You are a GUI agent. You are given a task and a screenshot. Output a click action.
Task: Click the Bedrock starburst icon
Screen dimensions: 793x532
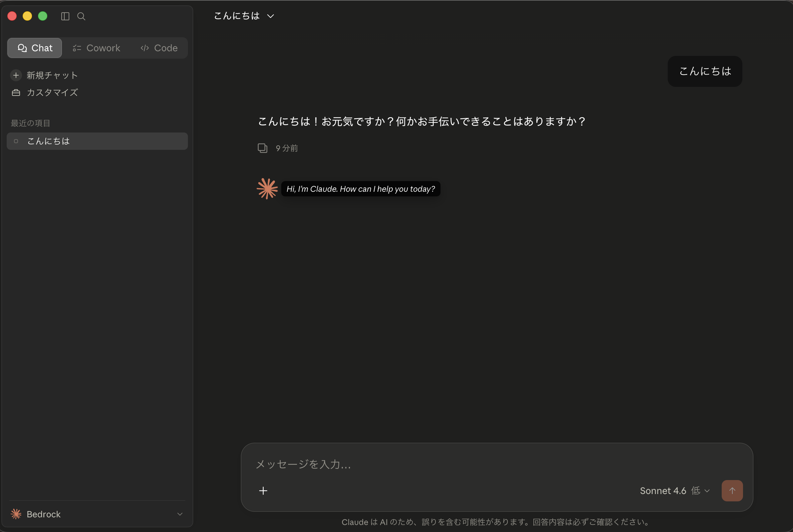(16, 514)
